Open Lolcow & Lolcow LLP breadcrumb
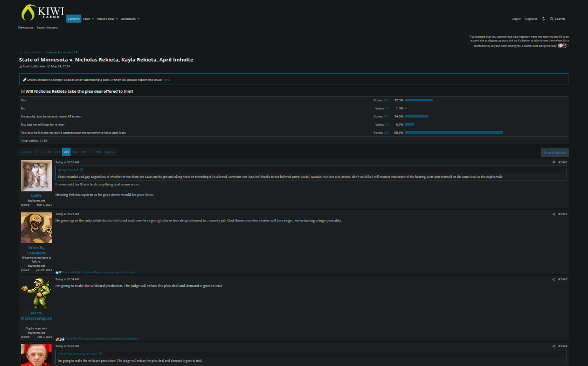The height and width of the screenshot is (366, 588). (x=62, y=52)
